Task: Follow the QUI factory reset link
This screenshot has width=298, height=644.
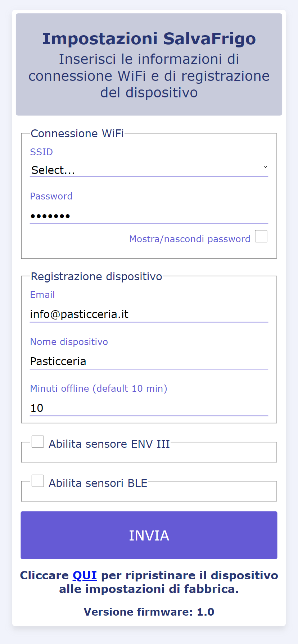Action: 85,575
